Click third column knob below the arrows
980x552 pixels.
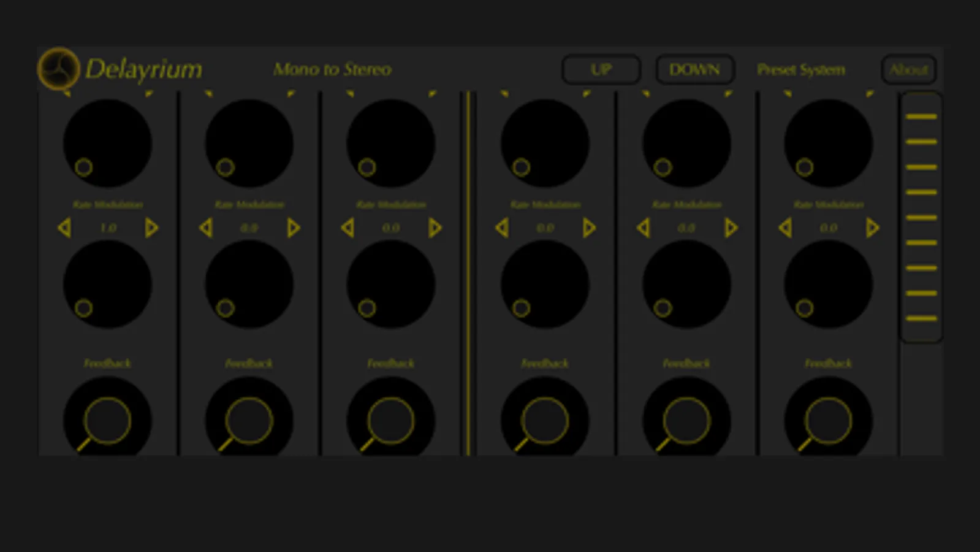[391, 285]
